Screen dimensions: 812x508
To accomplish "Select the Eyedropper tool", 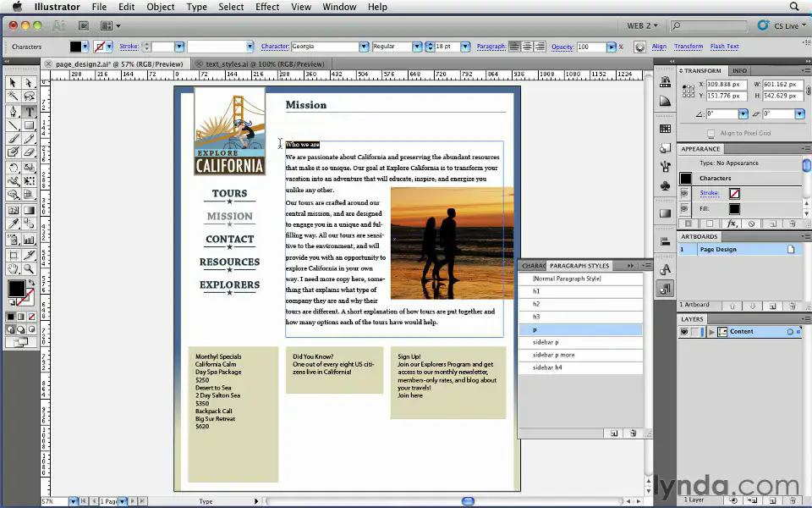I will [x=13, y=224].
